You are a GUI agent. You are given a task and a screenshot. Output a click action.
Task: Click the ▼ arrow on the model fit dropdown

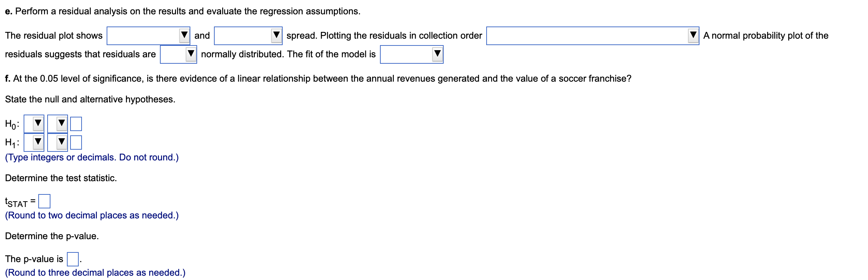click(x=437, y=54)
